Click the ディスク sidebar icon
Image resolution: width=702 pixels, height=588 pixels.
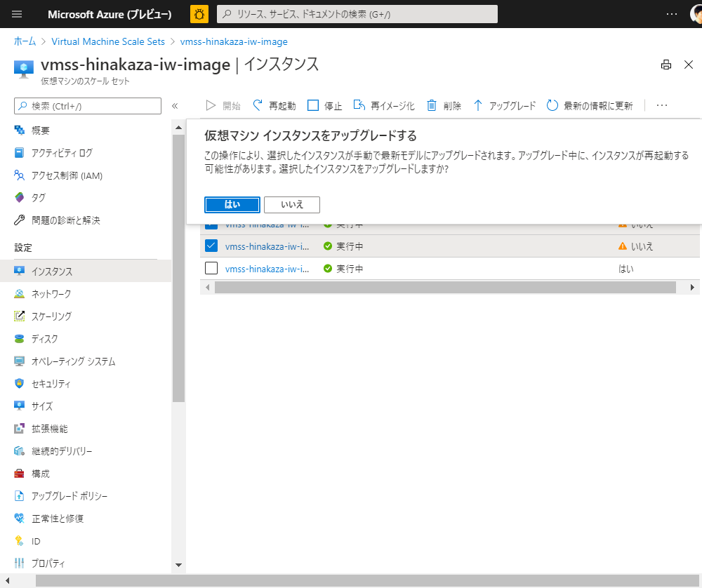[x=20, y=338]
